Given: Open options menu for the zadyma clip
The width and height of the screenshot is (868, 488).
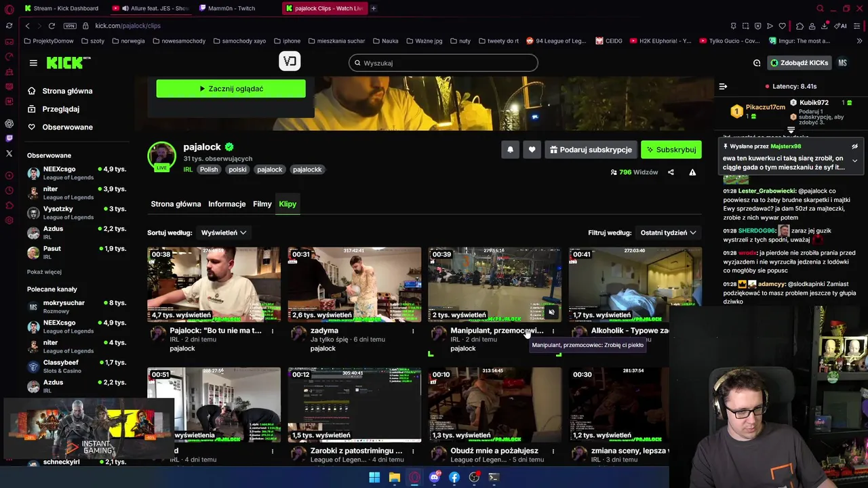Looking at the screenshot, I should point(413,331).
